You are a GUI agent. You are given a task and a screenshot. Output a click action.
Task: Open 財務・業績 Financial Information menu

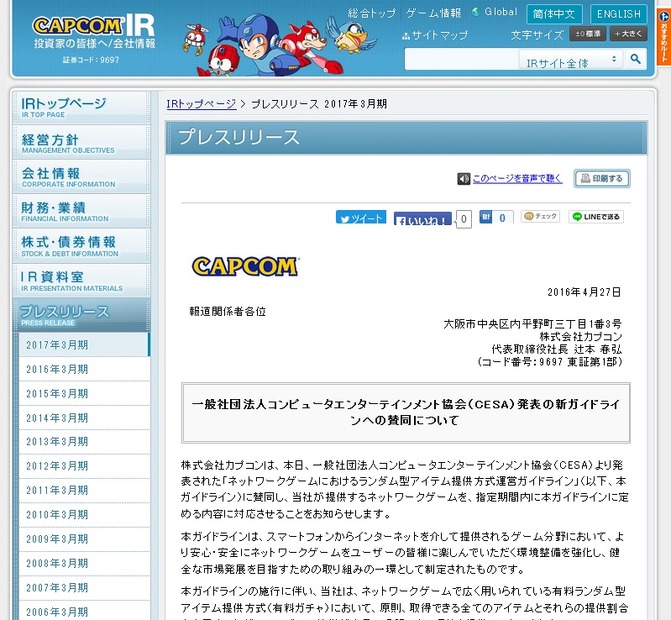click(x=81, y=211)
